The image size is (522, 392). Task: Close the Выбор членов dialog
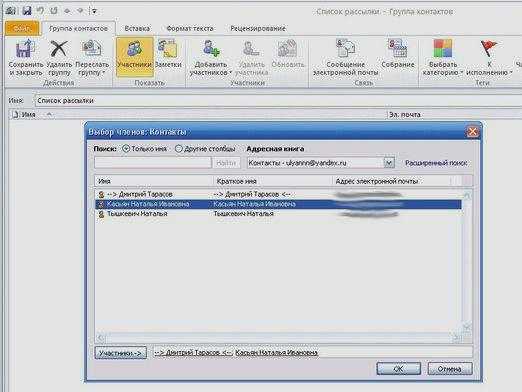point(472,132)
